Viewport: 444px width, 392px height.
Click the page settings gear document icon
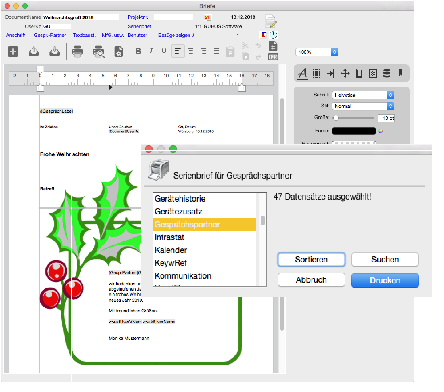pos(119,52)
